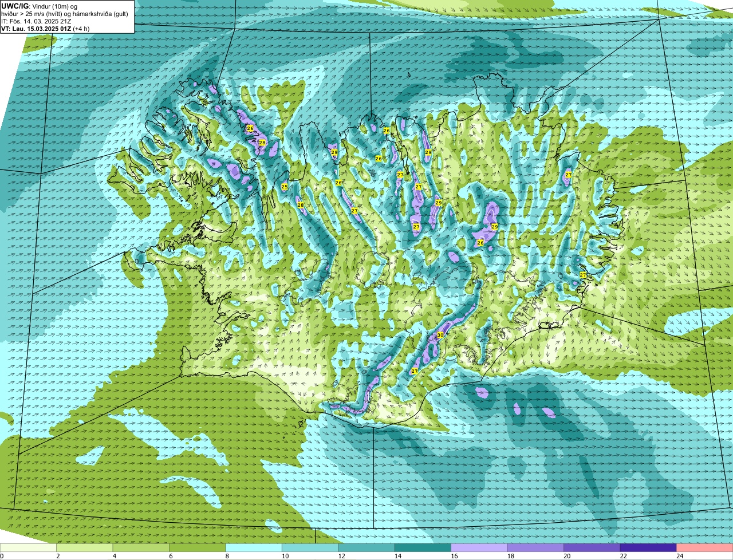
Task: Select the 16–18 m/s lavender swatch
Action: click(480, 547)
